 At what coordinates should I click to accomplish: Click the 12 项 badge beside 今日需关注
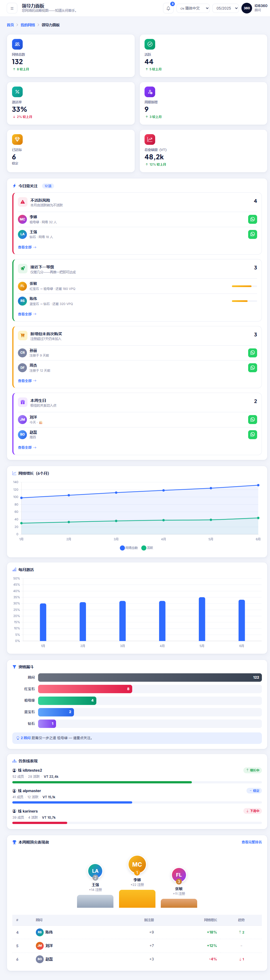coord(48,186)
